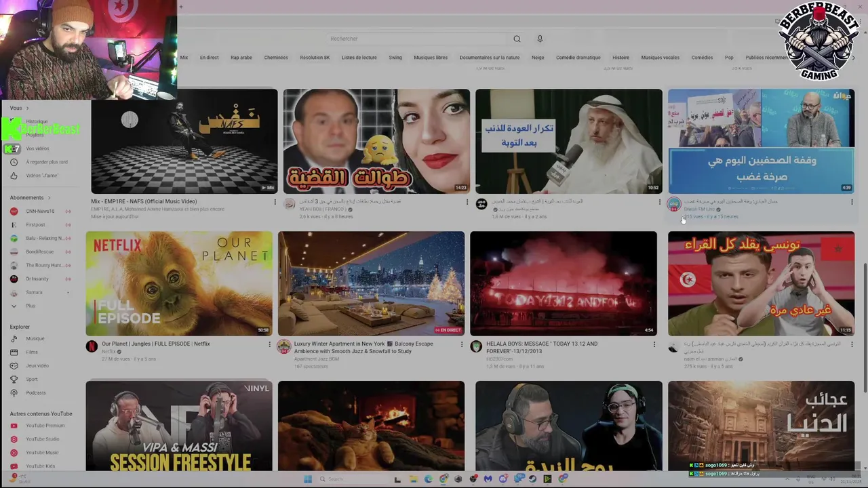Open Historique in the sidebar
The height and width of the screenshot is (488, 868).
pos(37,121)
